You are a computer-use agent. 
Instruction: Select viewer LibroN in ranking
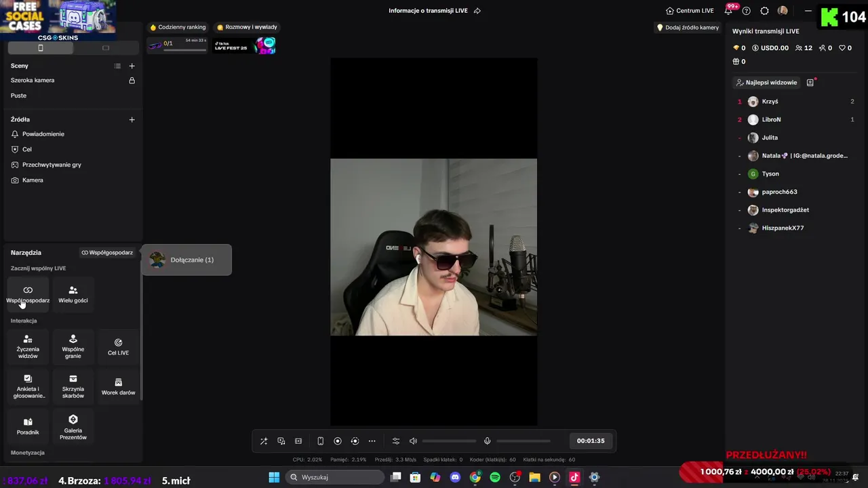click(795, 119)
